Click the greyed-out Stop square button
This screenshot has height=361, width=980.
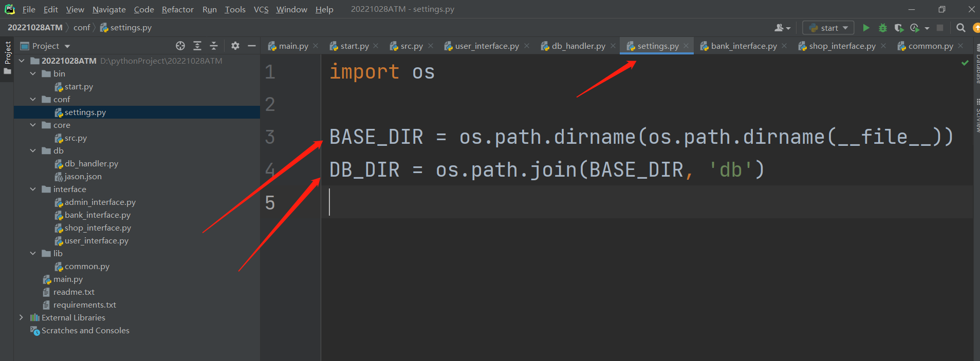pyautogui.click(x=940, y=28)
